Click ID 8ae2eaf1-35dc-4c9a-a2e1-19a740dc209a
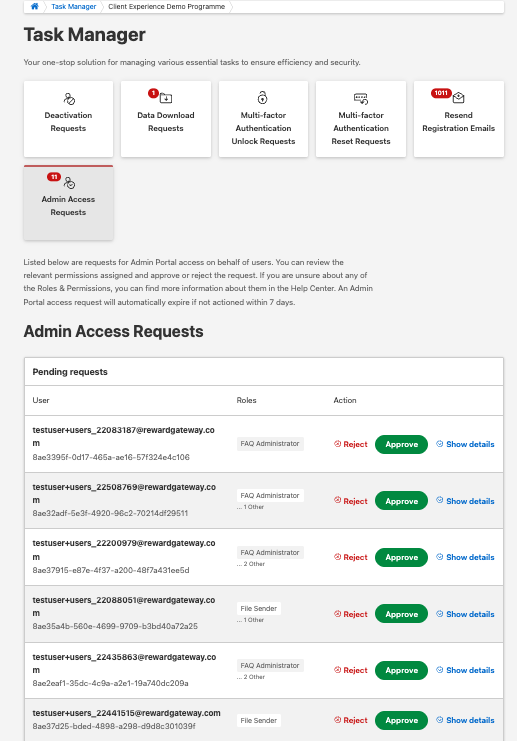Viewport: 517px width, 741px height. (110, 683)
